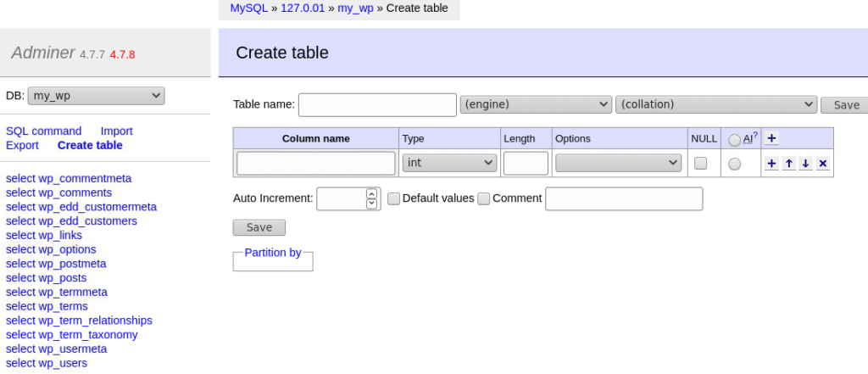Click the add column plus icon in header

point(771,139)
